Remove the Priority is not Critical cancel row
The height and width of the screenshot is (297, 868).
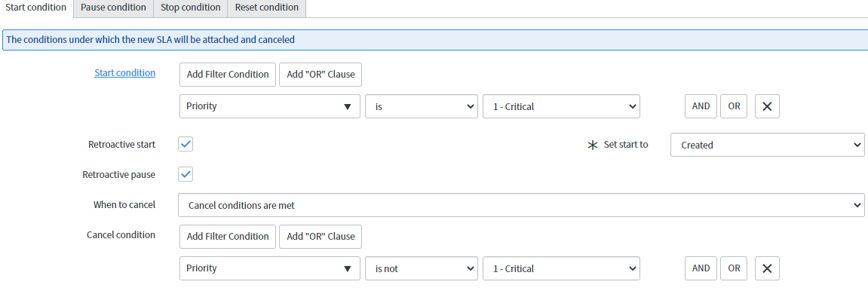click(767, 268)
